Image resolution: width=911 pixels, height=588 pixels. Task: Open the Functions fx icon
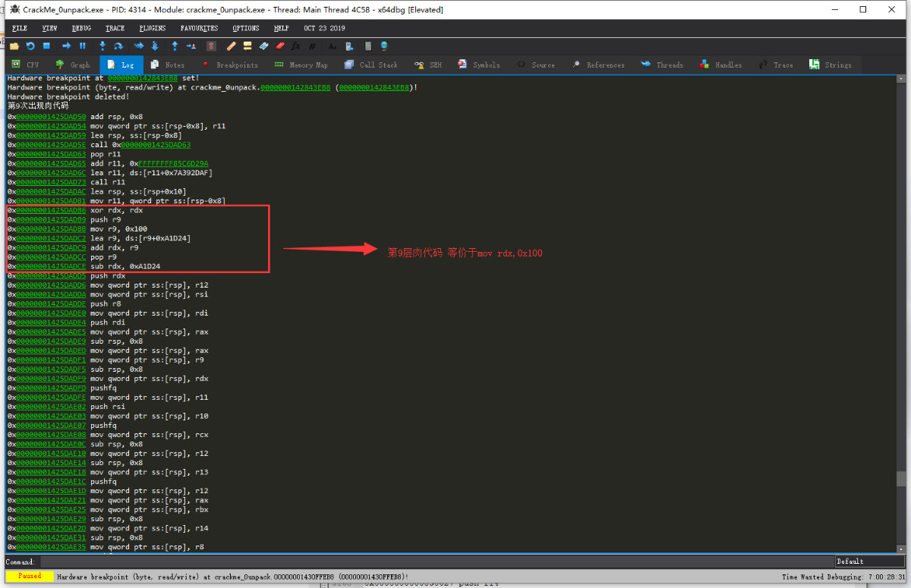coord(296,46)
